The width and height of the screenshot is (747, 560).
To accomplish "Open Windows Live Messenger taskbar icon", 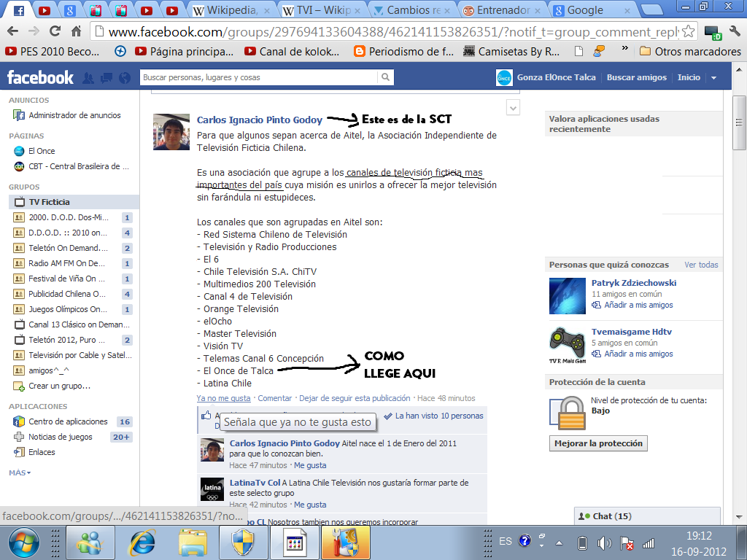I will 90,542.
